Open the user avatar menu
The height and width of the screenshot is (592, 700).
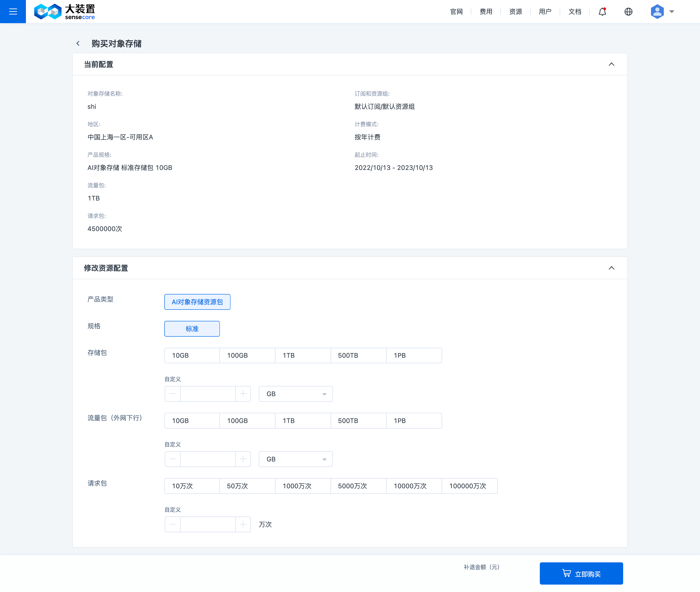(x=658, y=12)
